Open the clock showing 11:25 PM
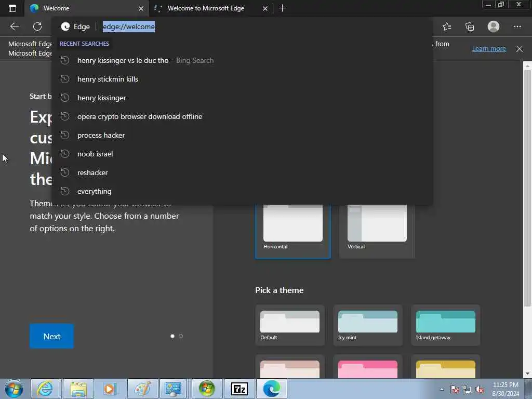Viewport: 532px width, 399px height. [506, 389]
